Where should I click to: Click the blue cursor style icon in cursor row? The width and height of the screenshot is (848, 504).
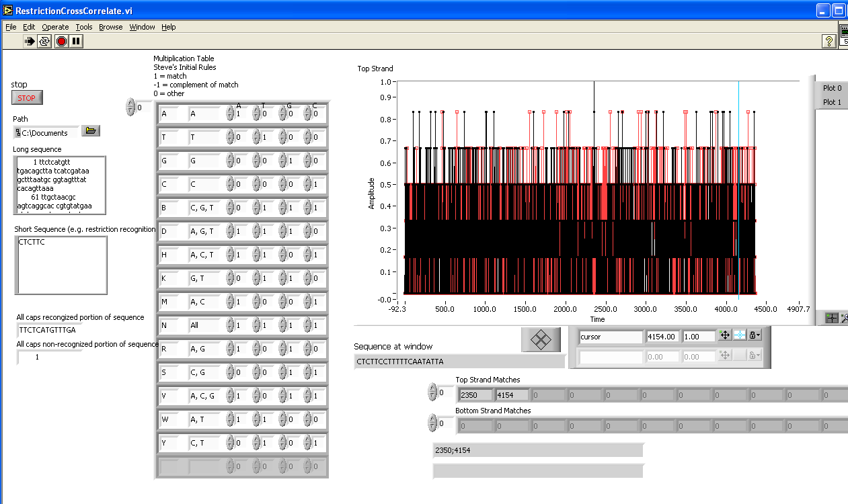coord(740,335)
